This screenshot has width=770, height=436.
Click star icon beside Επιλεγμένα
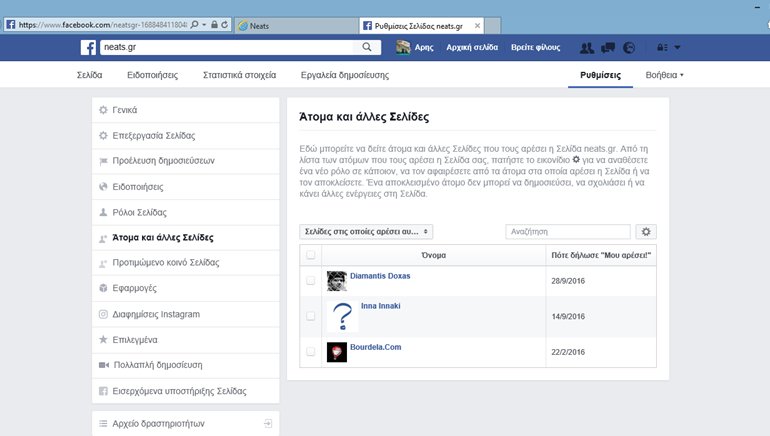point(103,339)
